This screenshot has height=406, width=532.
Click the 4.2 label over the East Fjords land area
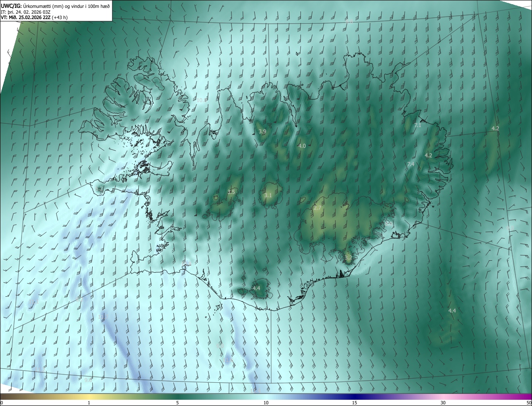pos(429,155)
